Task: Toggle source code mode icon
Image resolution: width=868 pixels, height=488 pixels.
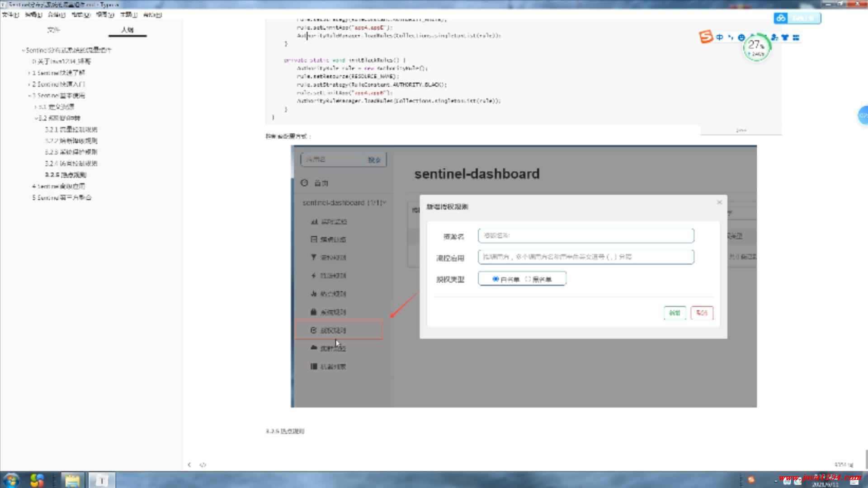Action: click(x=203, y=465)
